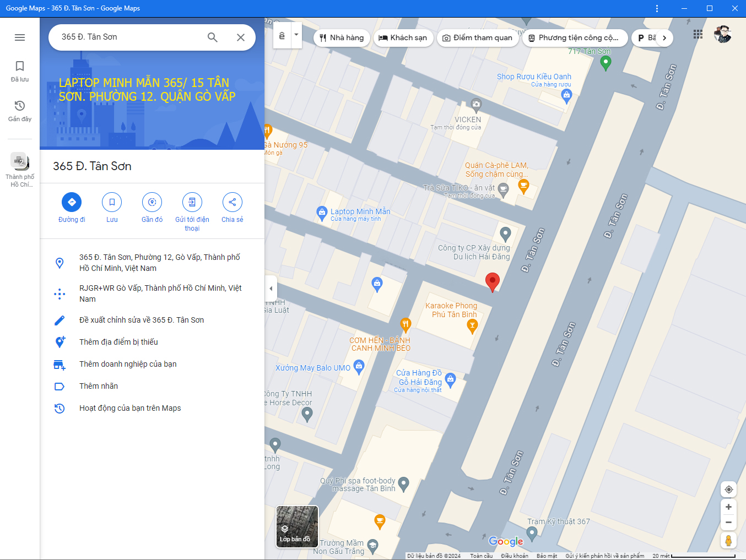
Task: Show more category chips with right chevron
Action: point(664,38)
